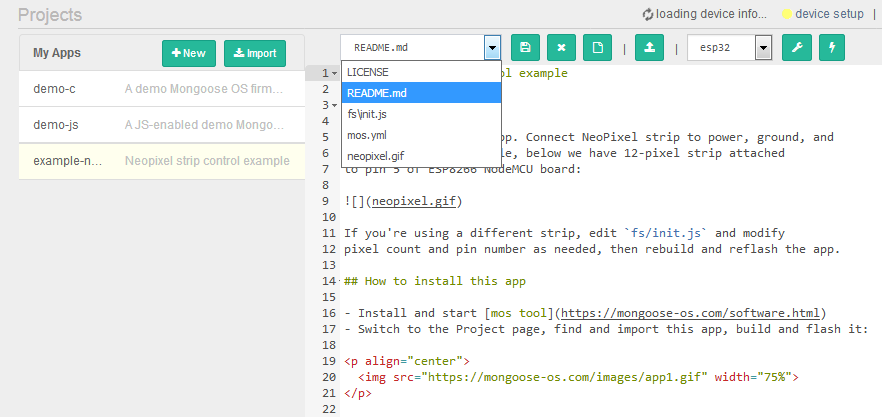Click the lightning bolt flash icon
Image resolution: width=882 pixels, height=417 pixels.
832,48
